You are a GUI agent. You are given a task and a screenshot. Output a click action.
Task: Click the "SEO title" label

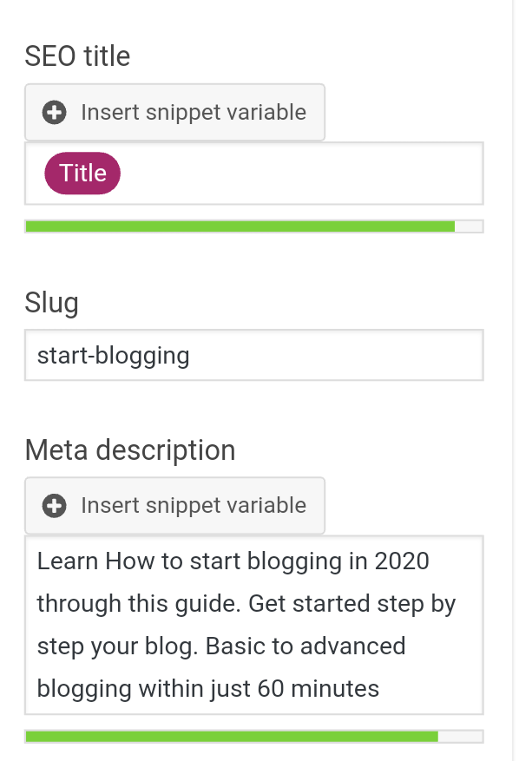click(77, 56)
